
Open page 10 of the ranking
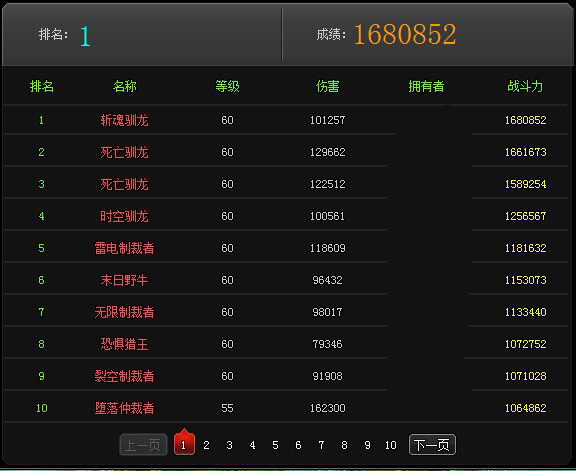[x=390, y=445]
